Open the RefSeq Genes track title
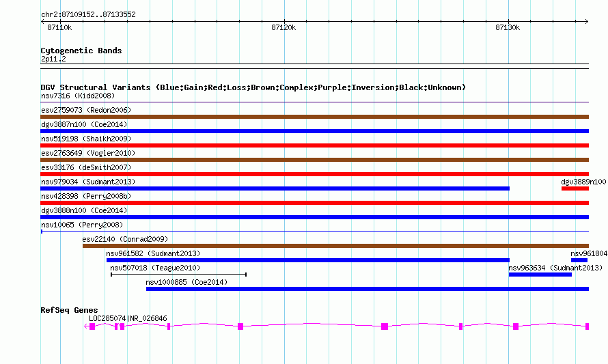 coord(70,310)
